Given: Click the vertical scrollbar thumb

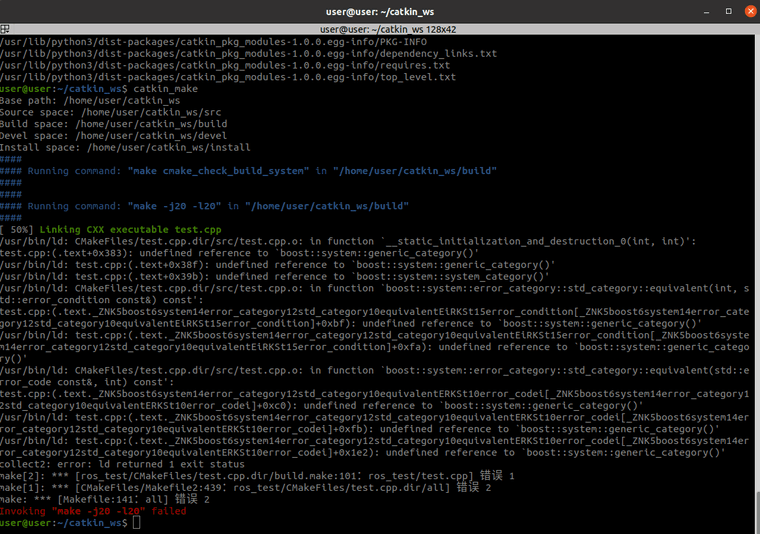Looking at the screenshot, I should [x=757, y=512].
